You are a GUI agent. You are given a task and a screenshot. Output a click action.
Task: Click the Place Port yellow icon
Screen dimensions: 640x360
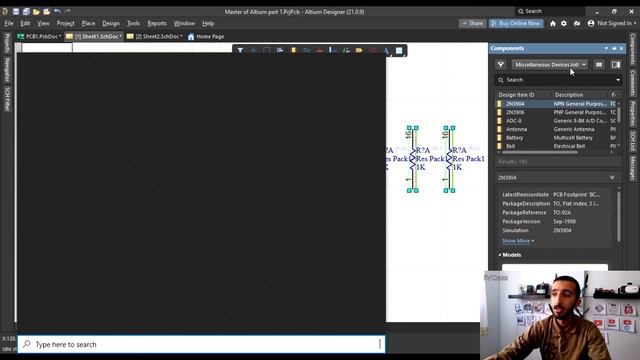click(359, 51)
